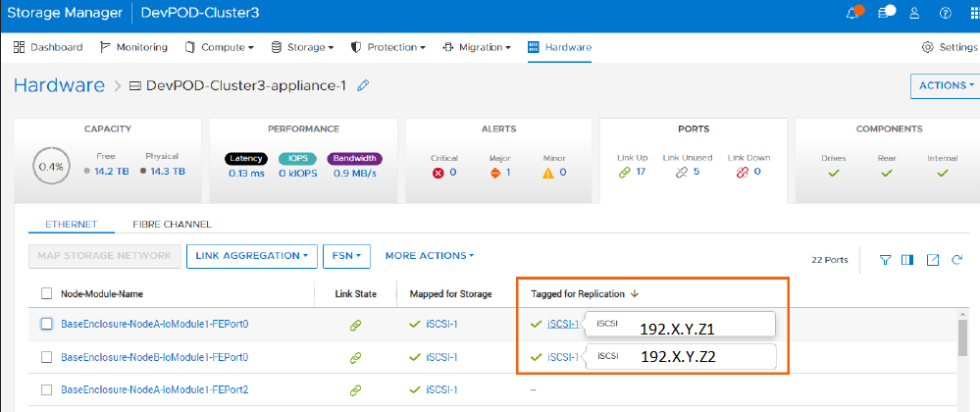Image resolution: width=980 pixels, height=412 pixels.
Task: Refresh the ports table
Action: click(x=956, y=260)
